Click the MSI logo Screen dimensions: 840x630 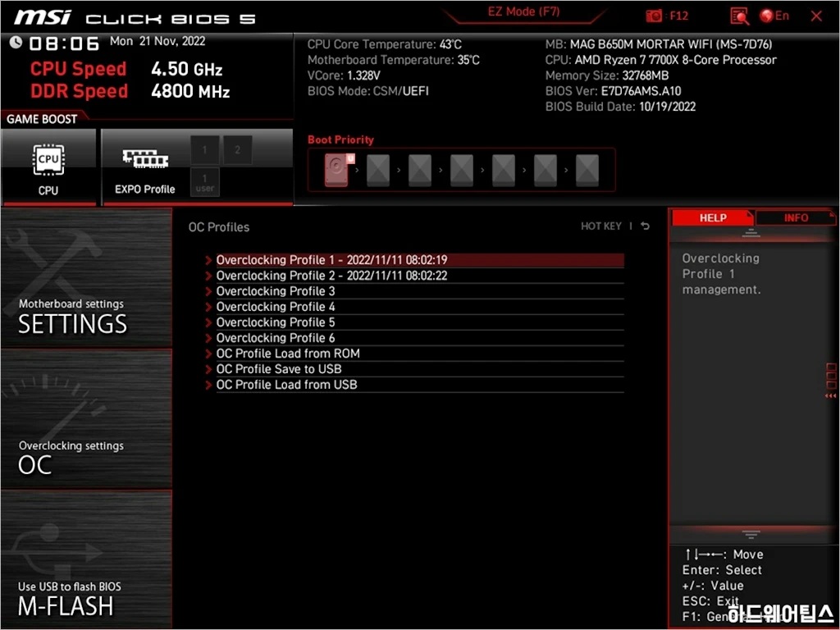pyautogui.click(x=43, y=18)
